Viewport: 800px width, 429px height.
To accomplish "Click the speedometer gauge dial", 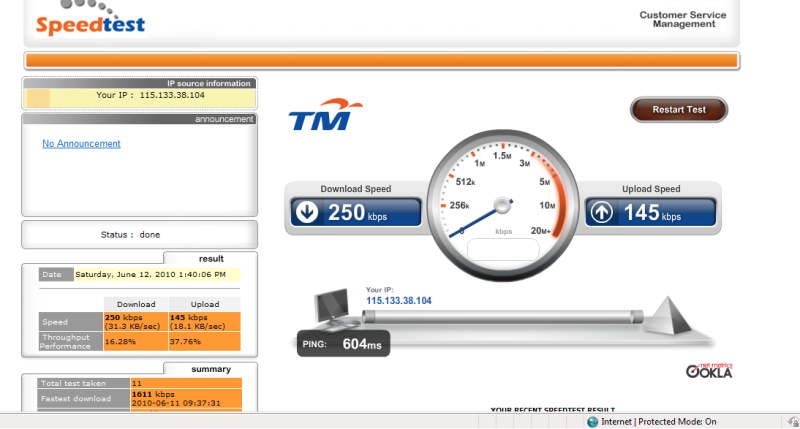I will pyautogui.click(x=503, y=190).
